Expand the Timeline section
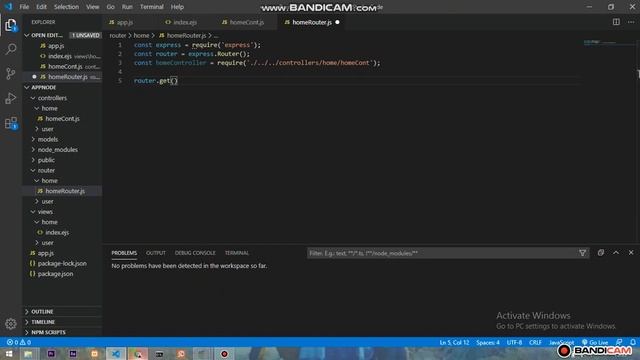 tap(43, 322)
